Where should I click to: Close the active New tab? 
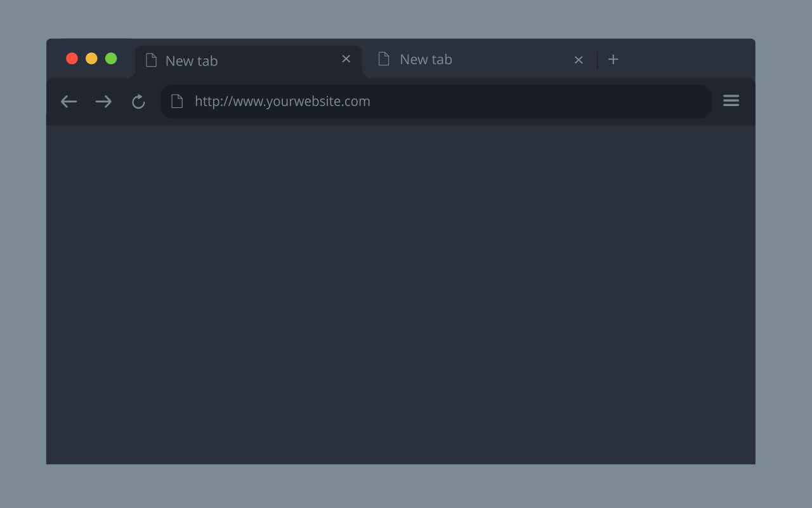(346, 58)
